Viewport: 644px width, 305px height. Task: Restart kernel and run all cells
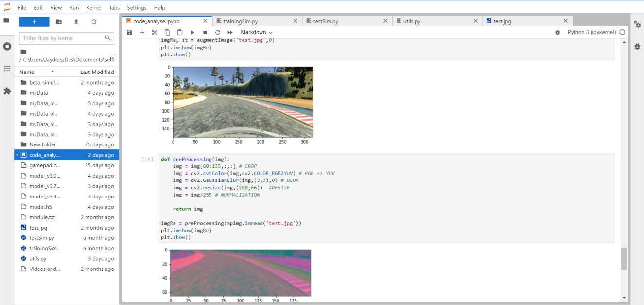(230, 32)
